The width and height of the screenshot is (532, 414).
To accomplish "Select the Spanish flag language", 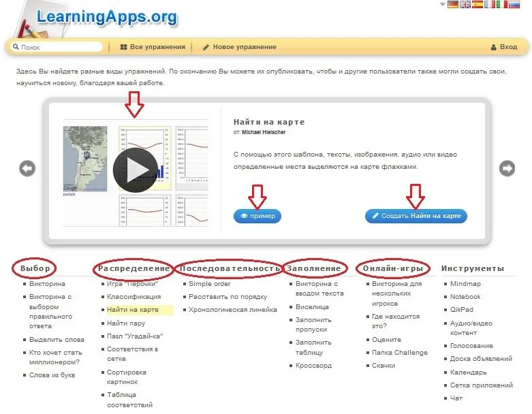I will 477,4.
